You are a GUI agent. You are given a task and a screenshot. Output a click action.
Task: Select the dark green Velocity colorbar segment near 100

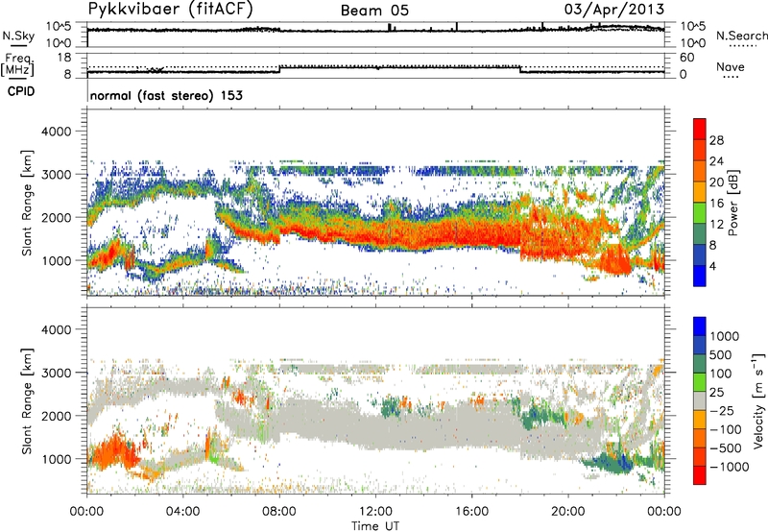coord(700,364)
